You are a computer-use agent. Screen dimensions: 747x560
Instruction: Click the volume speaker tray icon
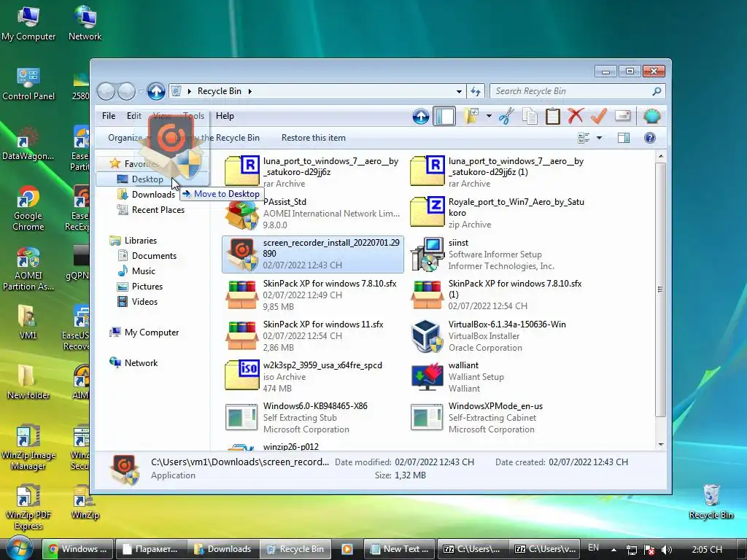tap(667, 550)
